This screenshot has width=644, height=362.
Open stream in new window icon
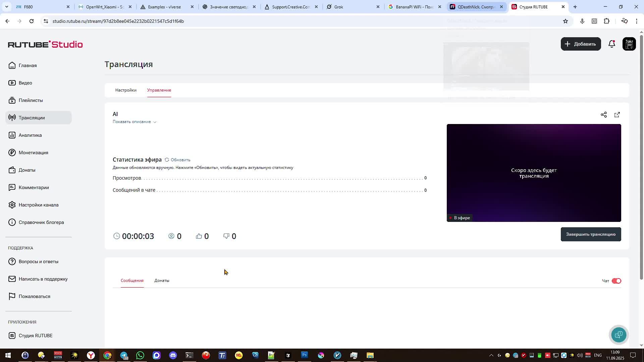pos(617,115)
